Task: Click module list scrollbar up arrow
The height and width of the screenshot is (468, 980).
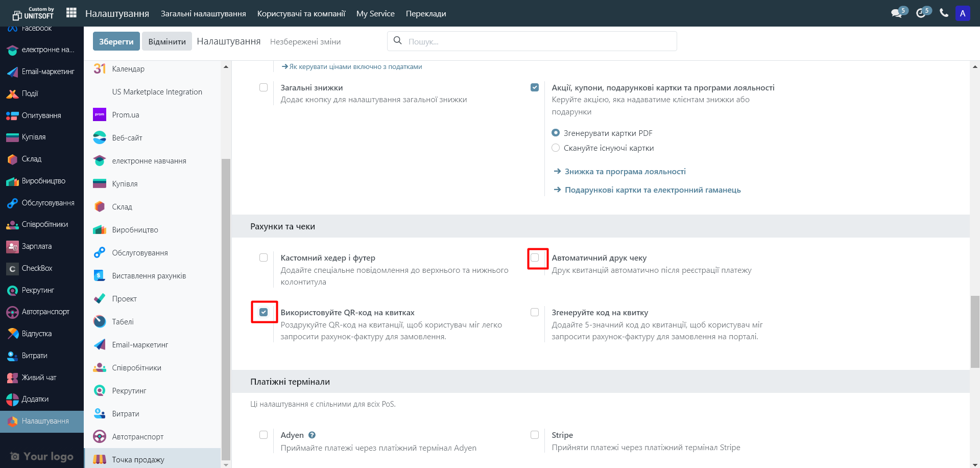Action: click(x=226, y=67)
